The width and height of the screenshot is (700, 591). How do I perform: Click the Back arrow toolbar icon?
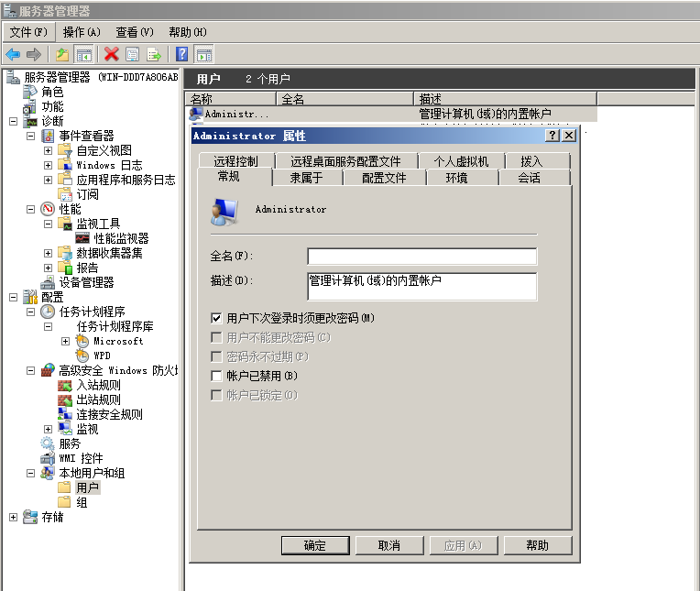(13, 54)
